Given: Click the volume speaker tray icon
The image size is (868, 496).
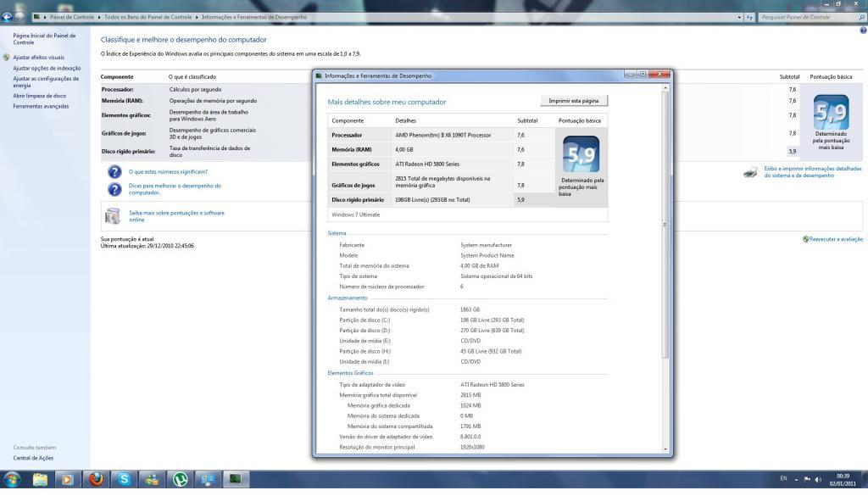Looking at the screenshot, I should click(x=818, y=479).
